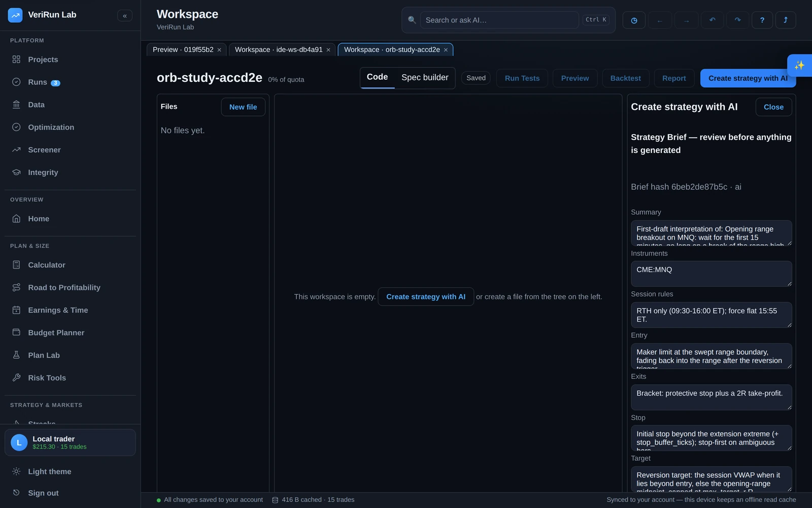This screenshot has height=508, width=812.
Task: Click top Create strategy with AI button
Action: point(748,78)
